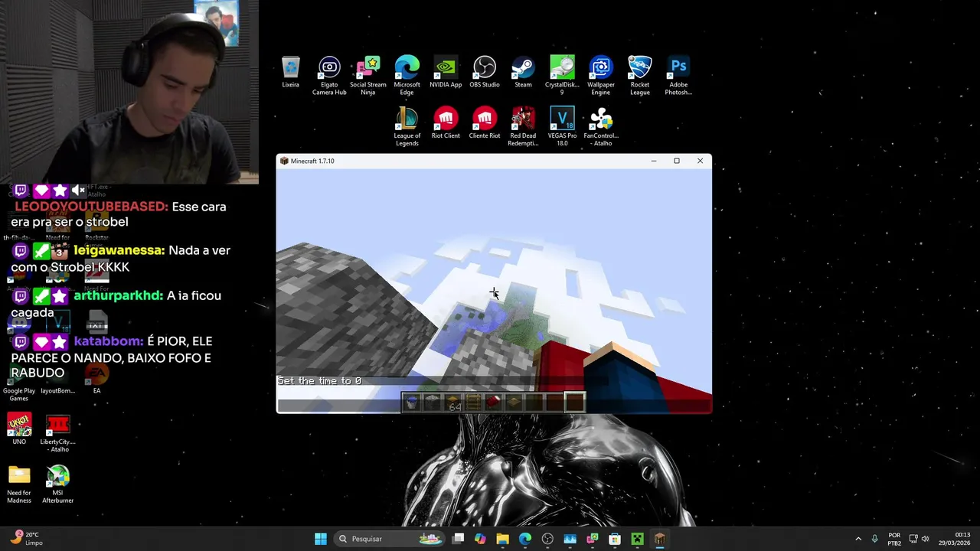Image resolution: width=980 pixels, height=551 pixels.
Task: Open Social Stream Ninja desktop shortcut
Action: click(368, 75)
